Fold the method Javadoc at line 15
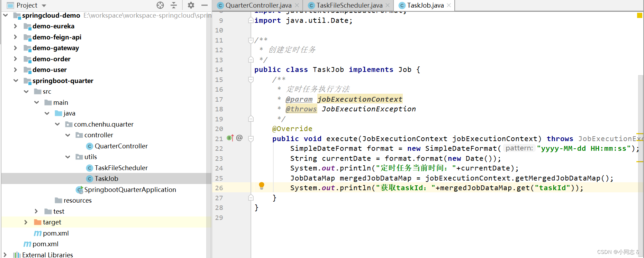Viewport: 644px width, 258px height. coord(251,80)
